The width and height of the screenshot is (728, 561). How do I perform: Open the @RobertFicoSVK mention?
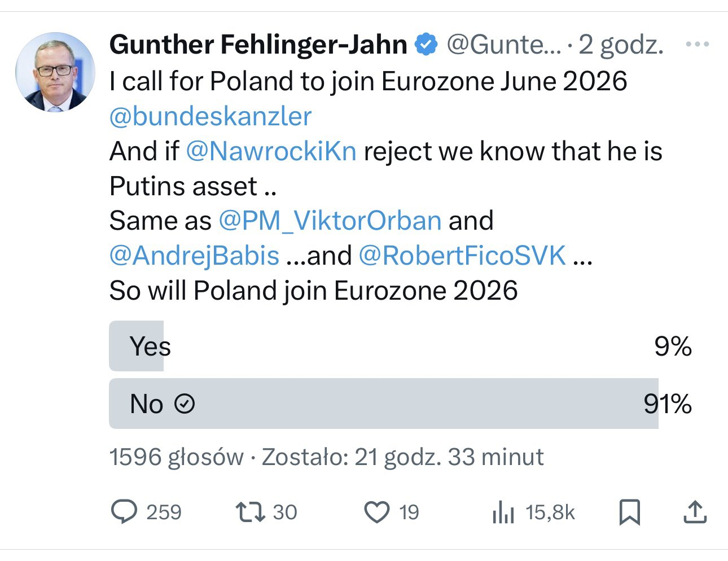[462, 256]
